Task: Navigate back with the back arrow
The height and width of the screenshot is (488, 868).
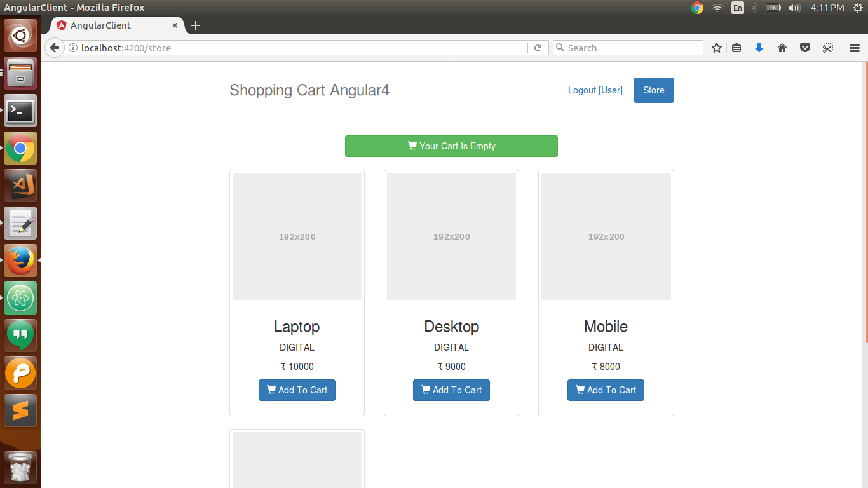Action: (x=54, y=48)
